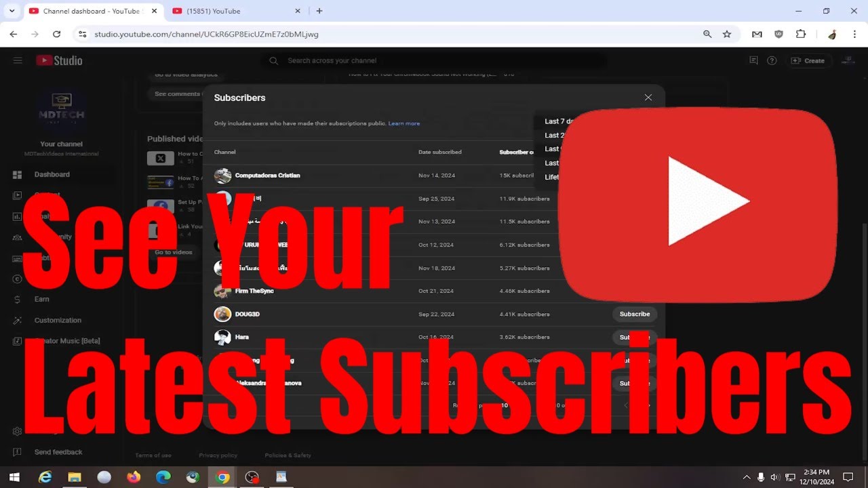
Task: Click DOUG3D channel avatar
Action: [222, 314]
